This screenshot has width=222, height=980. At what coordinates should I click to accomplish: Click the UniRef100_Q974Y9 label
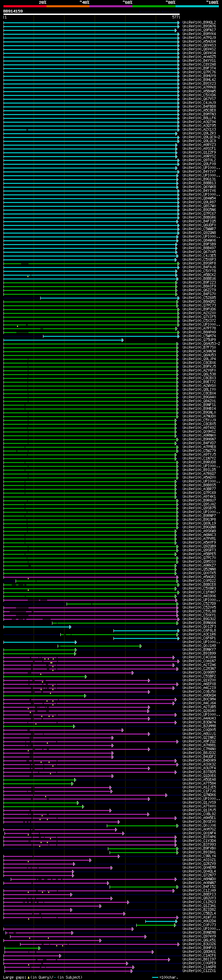tap(199, 936)
